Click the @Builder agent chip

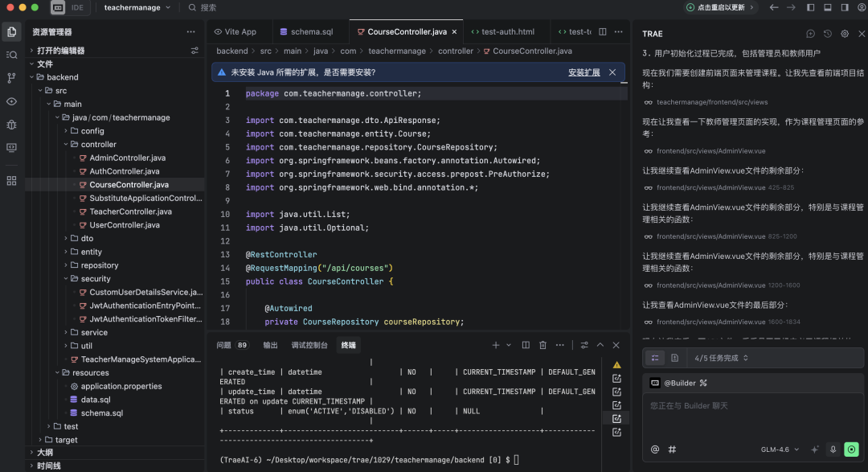point(678,383)
